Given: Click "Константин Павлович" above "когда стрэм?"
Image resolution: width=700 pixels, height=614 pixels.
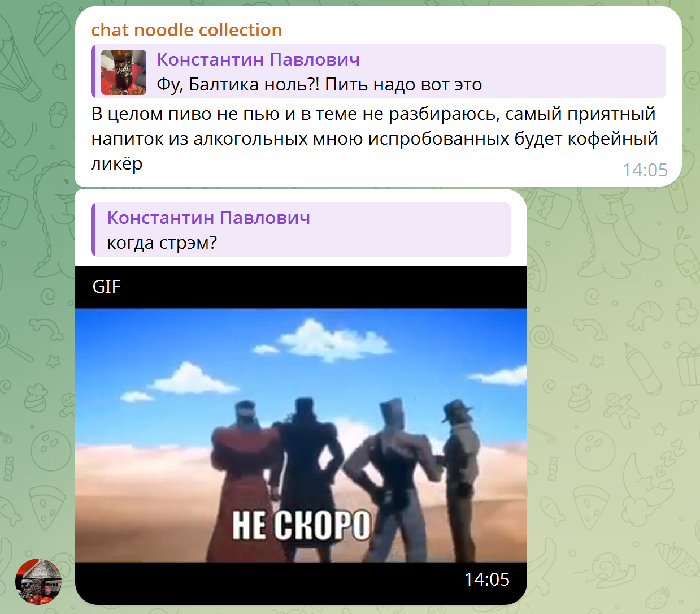Looking at the screenshot, I should tap(208, 218).
